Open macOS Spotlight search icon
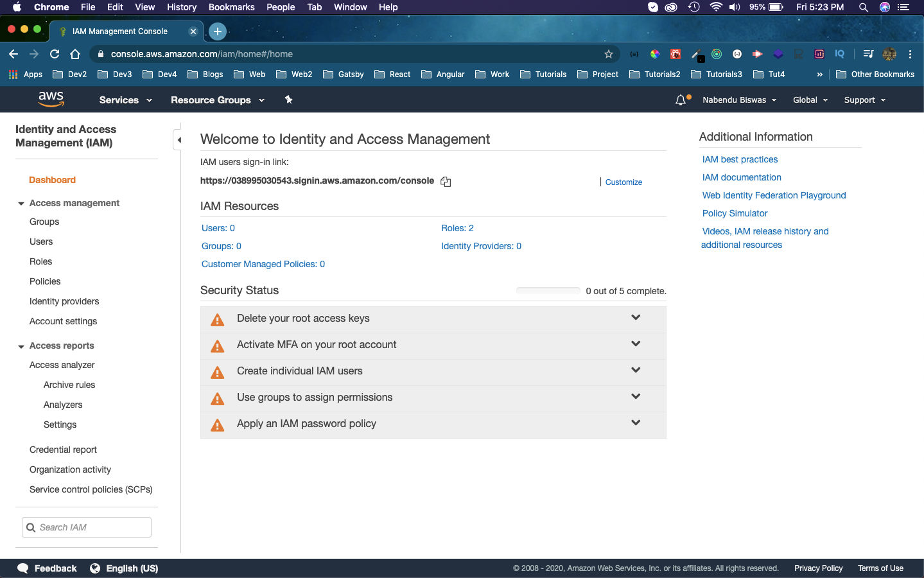Image resolution: width=924 pixels, height=578 pixels. [x=864, y=7]
